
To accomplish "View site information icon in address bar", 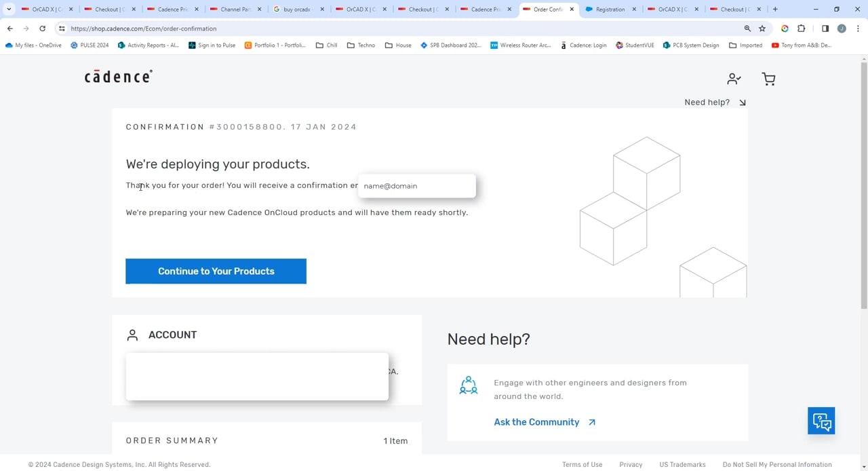I will [62, 29].
